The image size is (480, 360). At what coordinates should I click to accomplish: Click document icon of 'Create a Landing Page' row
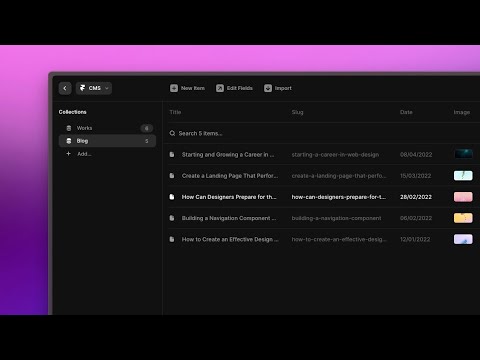click(x=172, y=175)
